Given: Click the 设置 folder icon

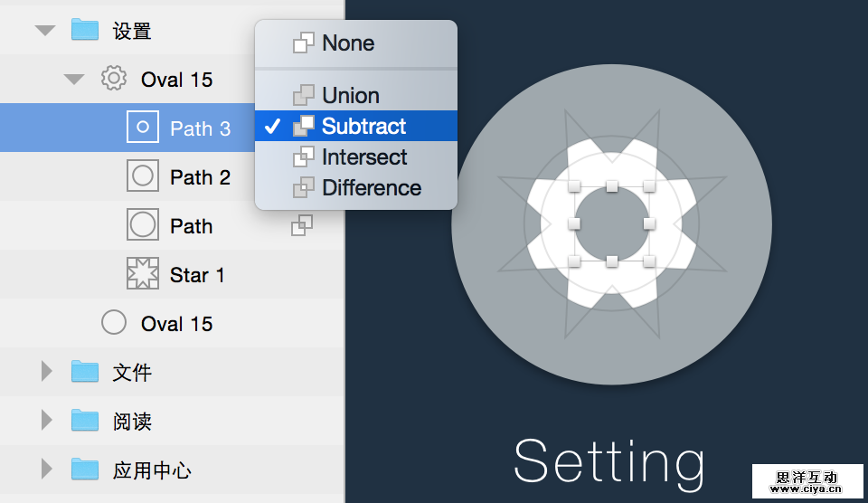Looking at the screenshot, I should [x=85, y=31].
